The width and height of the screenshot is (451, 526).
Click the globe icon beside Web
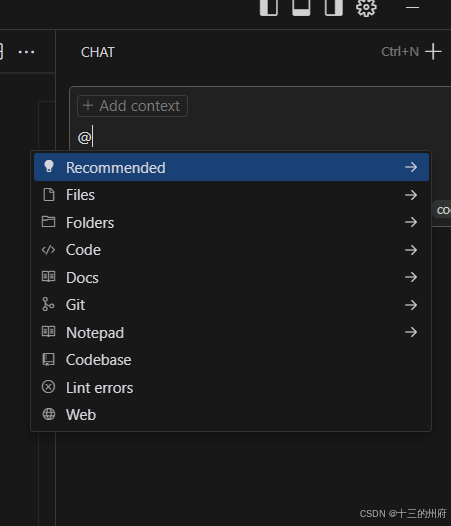[x=49, y=414]
